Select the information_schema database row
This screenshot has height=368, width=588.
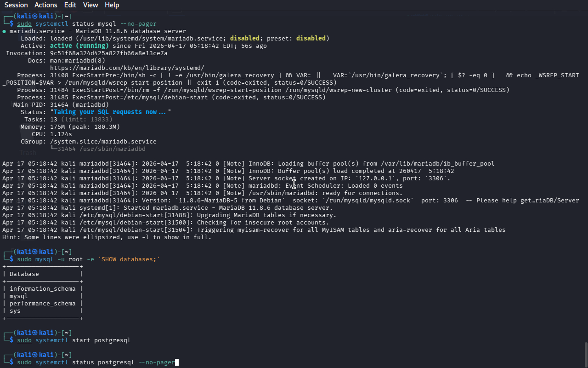pyautogui.click(x=42, y=288)
